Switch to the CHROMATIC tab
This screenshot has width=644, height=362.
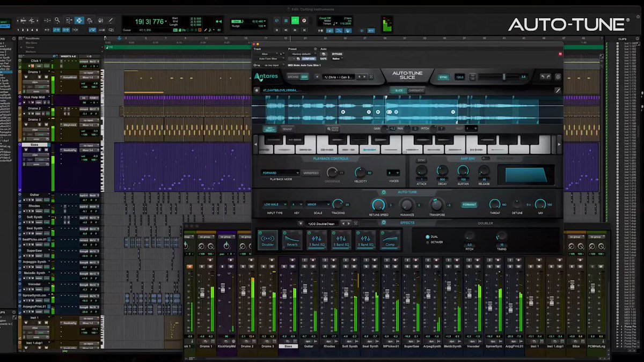(x=416, y=90)
